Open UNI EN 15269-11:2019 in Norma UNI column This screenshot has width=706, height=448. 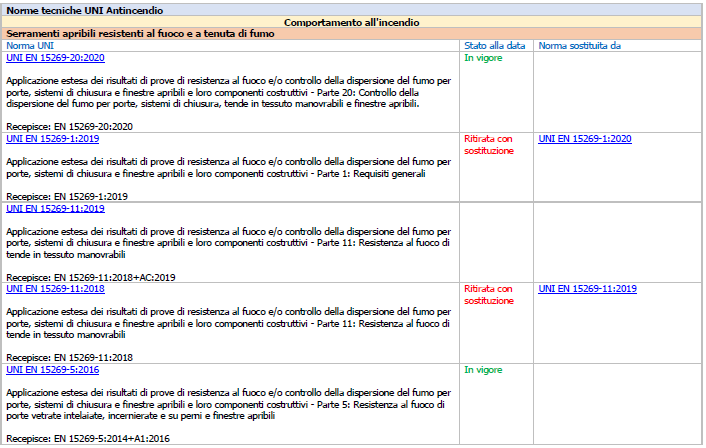point(55,208)
